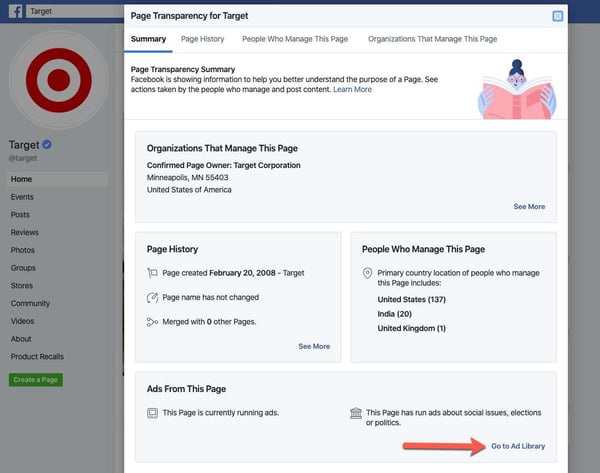Open Product Recalls in the sidebar
This screenshot has height=473, width=600.
tap(37, 357)
